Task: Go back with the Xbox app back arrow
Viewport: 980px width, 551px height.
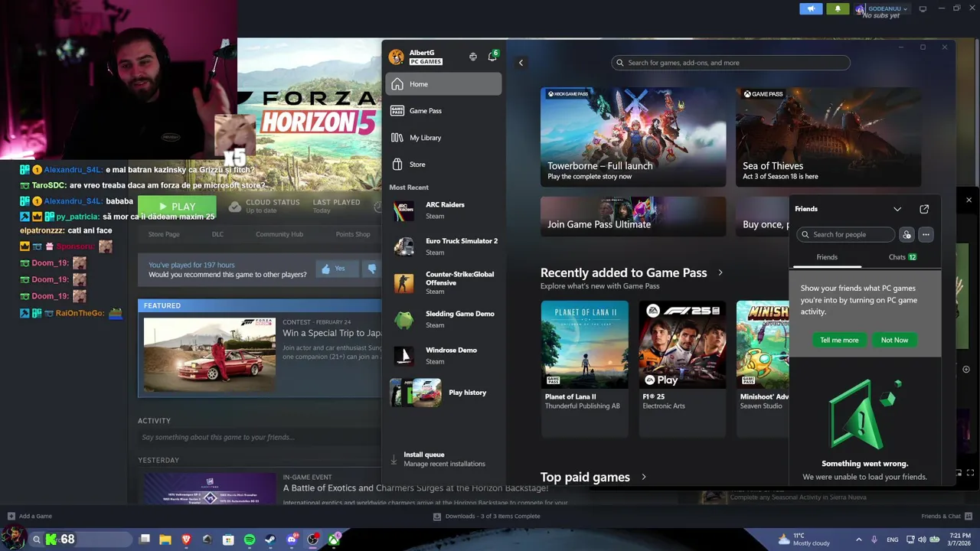Action: click(521, 63)
